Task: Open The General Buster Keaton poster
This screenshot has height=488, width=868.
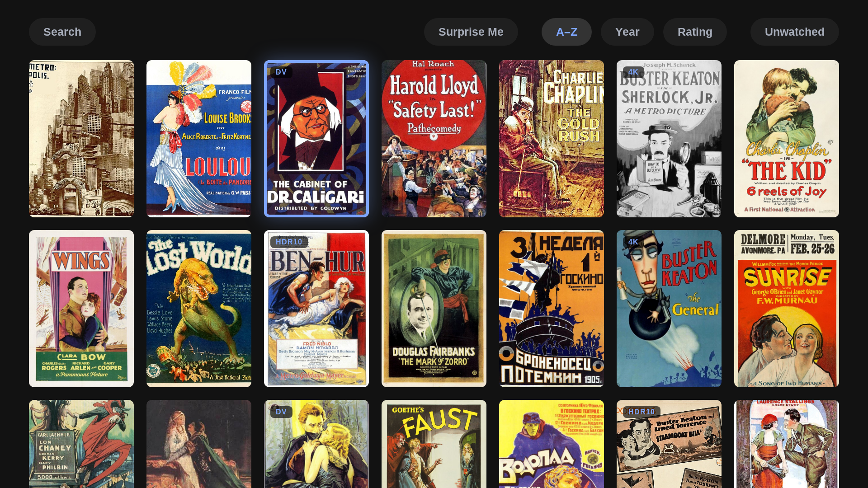Action: pos(669,309)
